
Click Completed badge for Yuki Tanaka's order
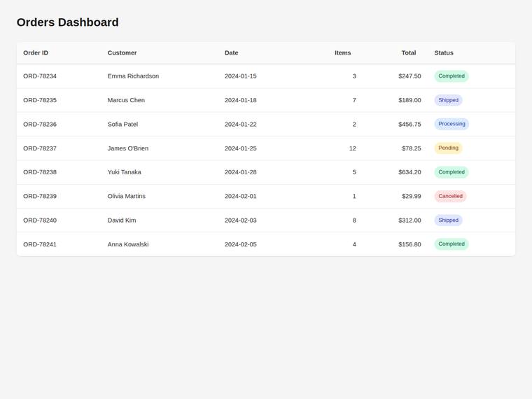pyautogui.click(x=451, y=172)
